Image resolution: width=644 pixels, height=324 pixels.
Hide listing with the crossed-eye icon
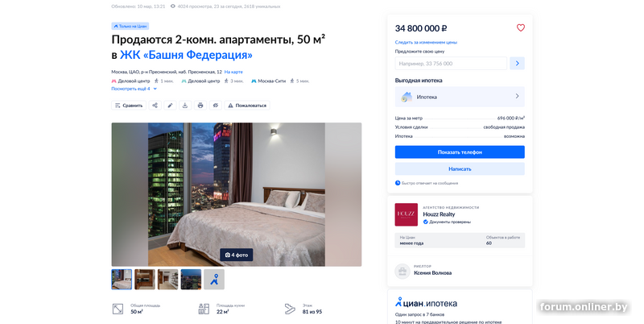click(x=216, y=106)
